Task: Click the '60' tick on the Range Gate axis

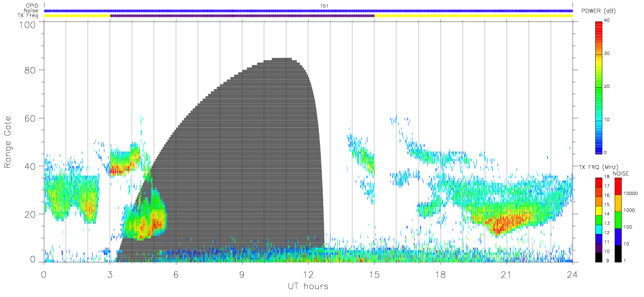Action: 29,118
